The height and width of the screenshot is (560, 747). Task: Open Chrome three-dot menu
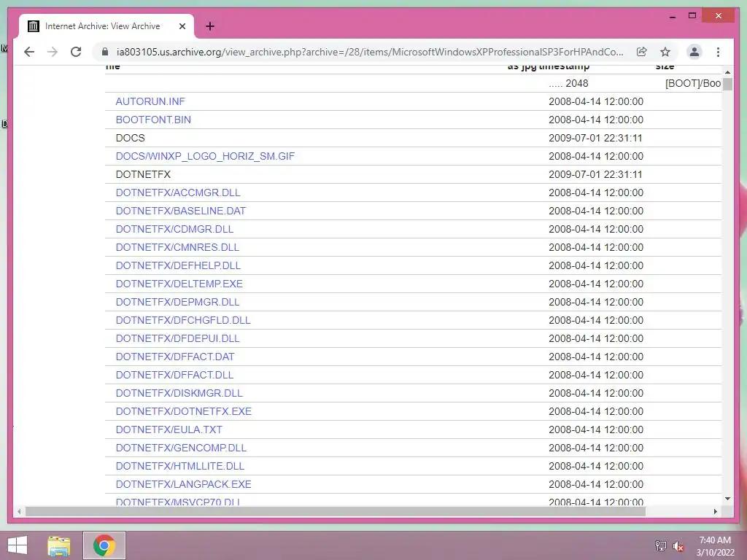(718, 52)
